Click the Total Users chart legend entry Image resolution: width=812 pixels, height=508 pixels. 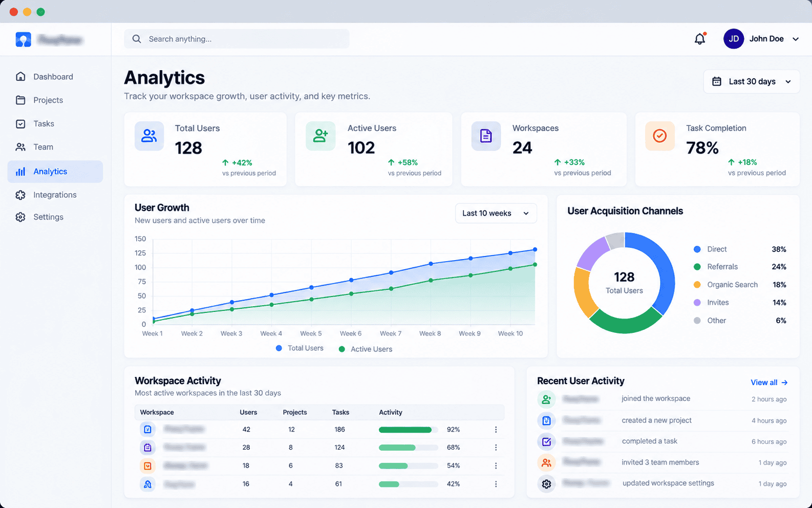(x=300, y=348)
